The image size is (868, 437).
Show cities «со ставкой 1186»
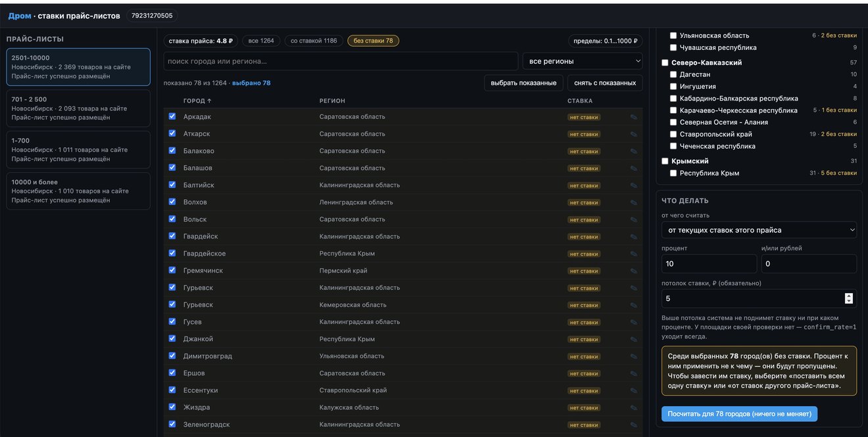tap(314, 41)
